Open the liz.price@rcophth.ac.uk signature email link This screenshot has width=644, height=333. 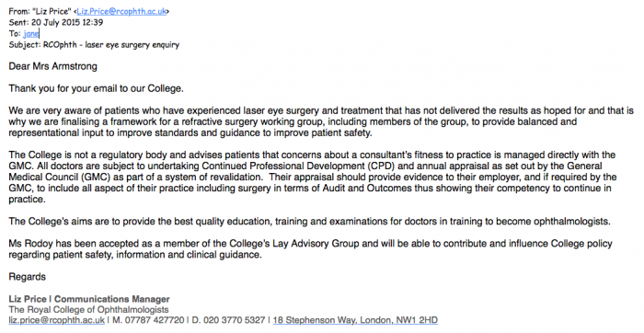(57, 320)
